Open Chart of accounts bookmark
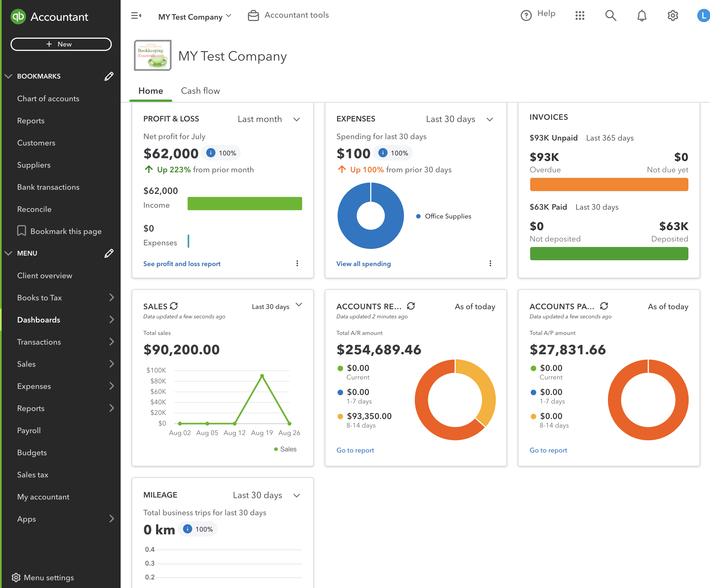710x588 pixels. tap(48, 99)
